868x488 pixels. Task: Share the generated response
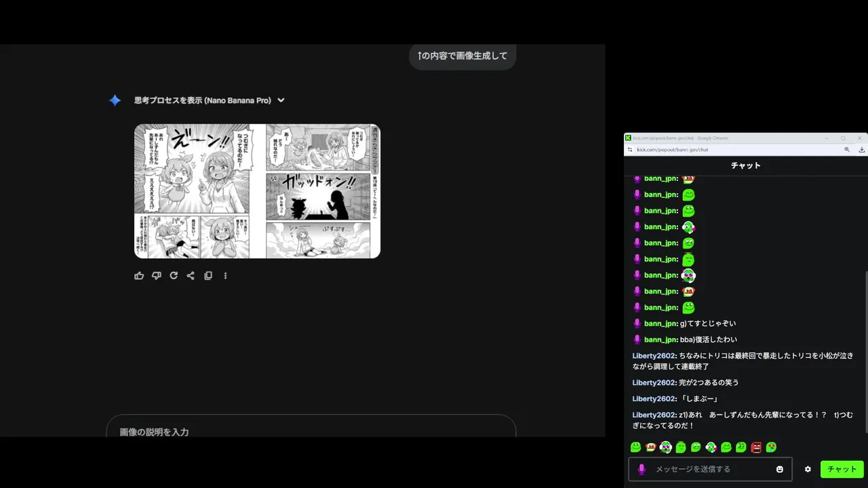pos(191,276)
